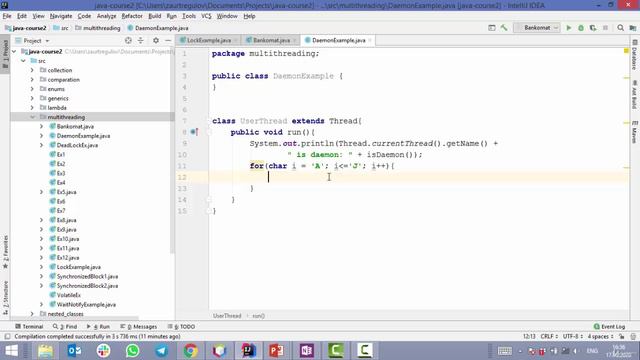Screen dimensions: 640x360
Task: Expand the collection folder
Action: (32, 70)
